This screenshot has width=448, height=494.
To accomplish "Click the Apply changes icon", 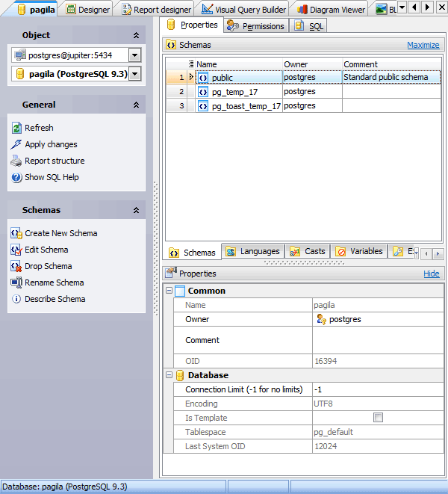I will (x=17, y=144).
